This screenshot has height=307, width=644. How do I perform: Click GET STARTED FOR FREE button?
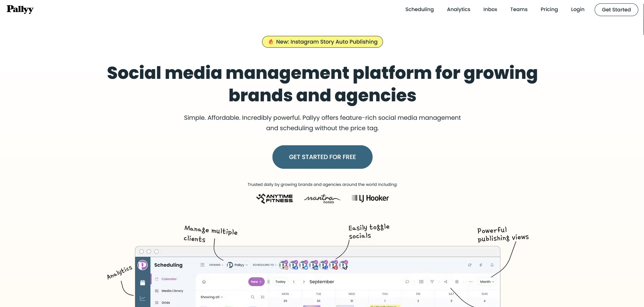coord(322,157)
